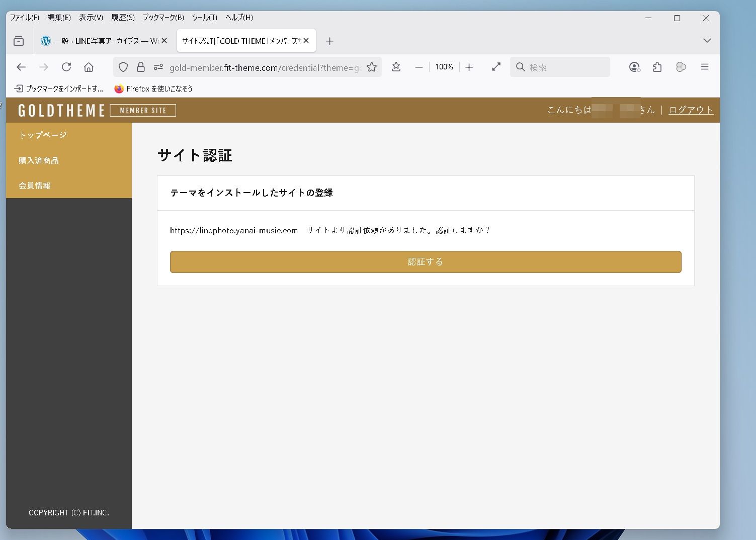
Task: Click the https://linephoto.yanai-music.com text
Action: pyautogui.click(x=234, y=230)
